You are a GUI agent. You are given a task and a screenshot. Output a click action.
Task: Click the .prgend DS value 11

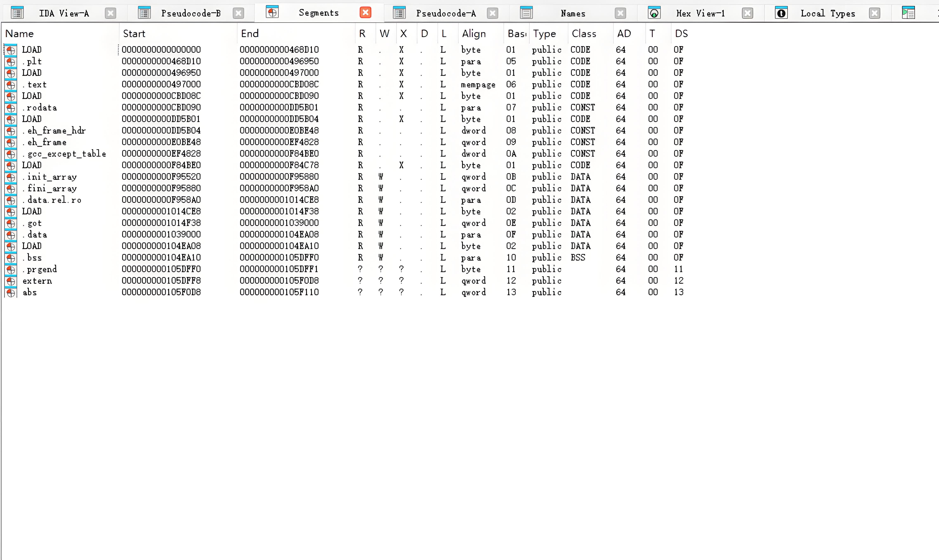pyautogui.click(x=679, y=269)
